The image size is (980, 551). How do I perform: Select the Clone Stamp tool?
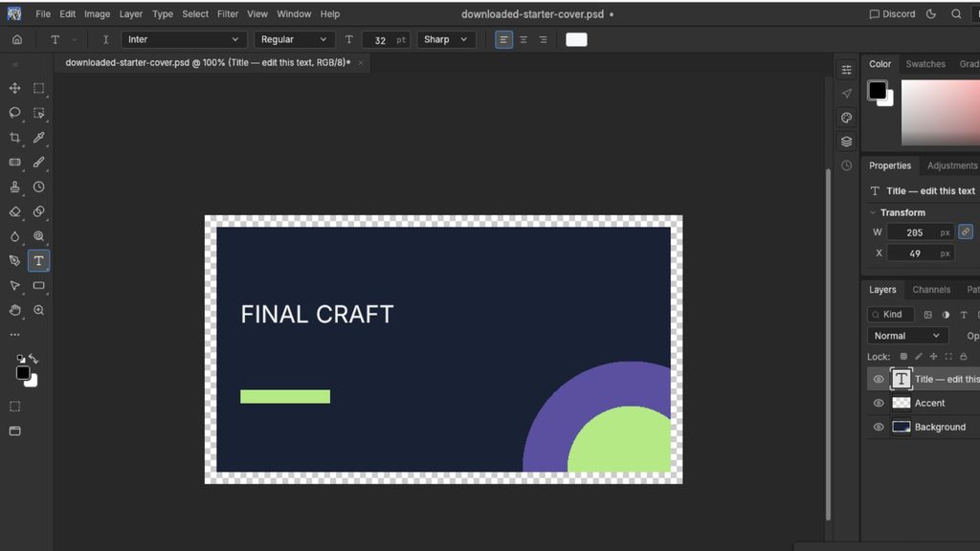(x=15, y=187)
